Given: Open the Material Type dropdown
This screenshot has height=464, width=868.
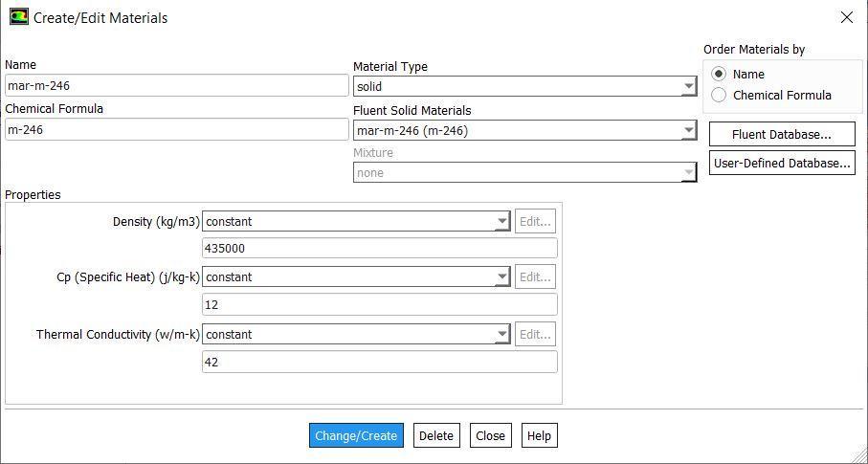Looking at the screenshot, I should pyautogui.click(x=524, y=86).
